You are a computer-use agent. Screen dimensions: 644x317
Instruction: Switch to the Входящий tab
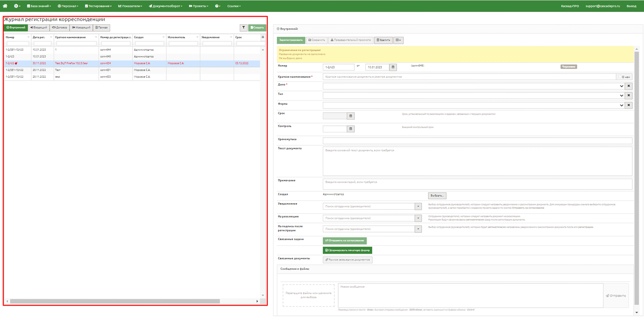38,28
